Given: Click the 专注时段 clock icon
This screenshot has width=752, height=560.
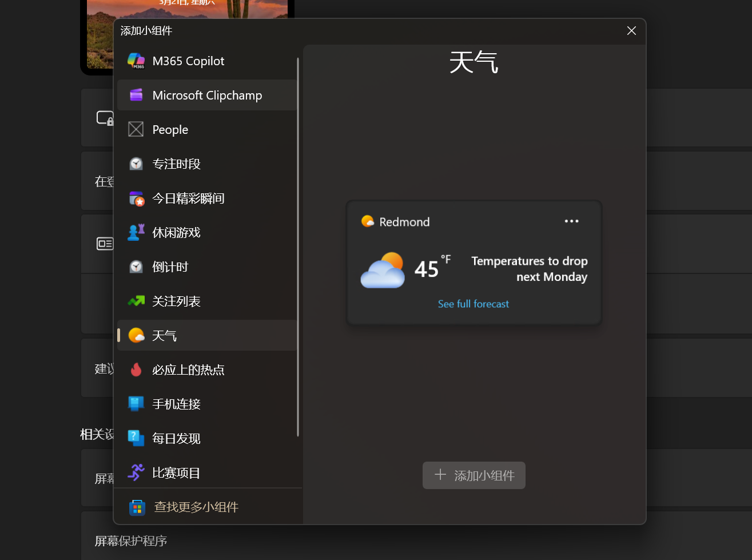Looking at the screenshot, I should pyautogui.click(x=136, y=164).
